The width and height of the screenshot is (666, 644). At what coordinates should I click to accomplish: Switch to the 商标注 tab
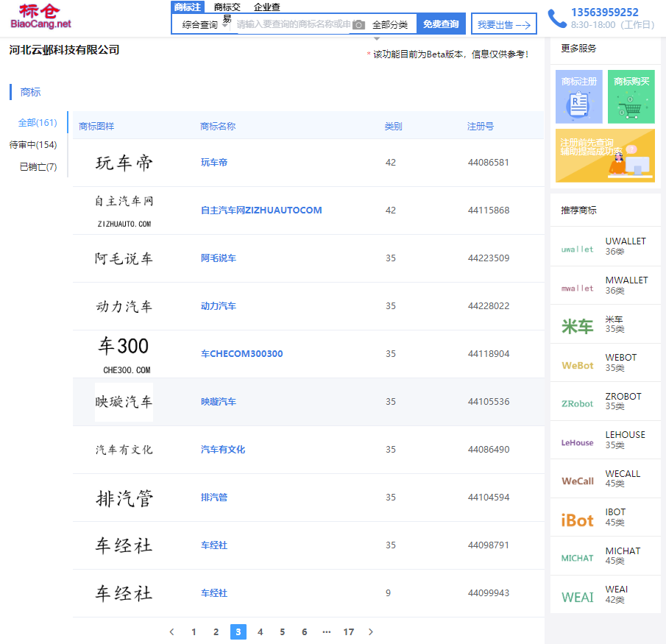click(x=188, y=7)
